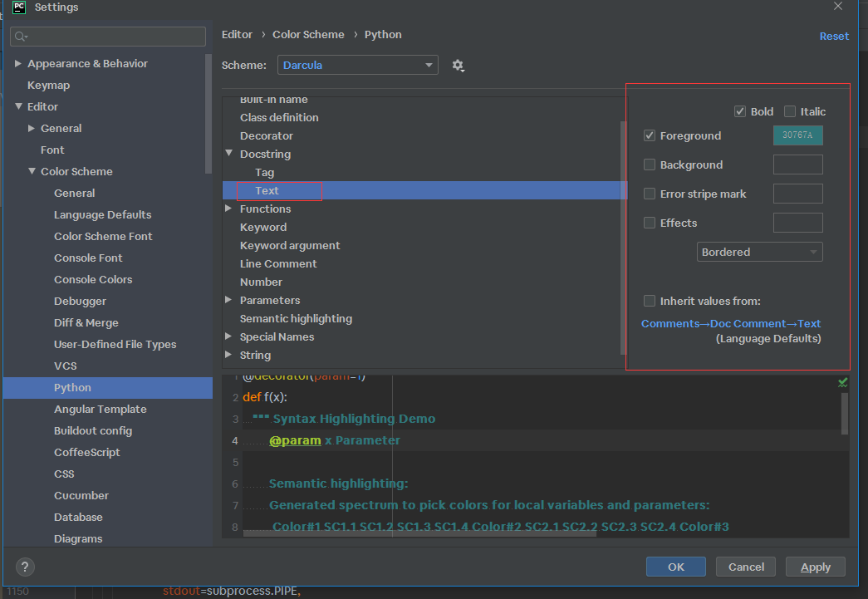Select Database page

78,517
